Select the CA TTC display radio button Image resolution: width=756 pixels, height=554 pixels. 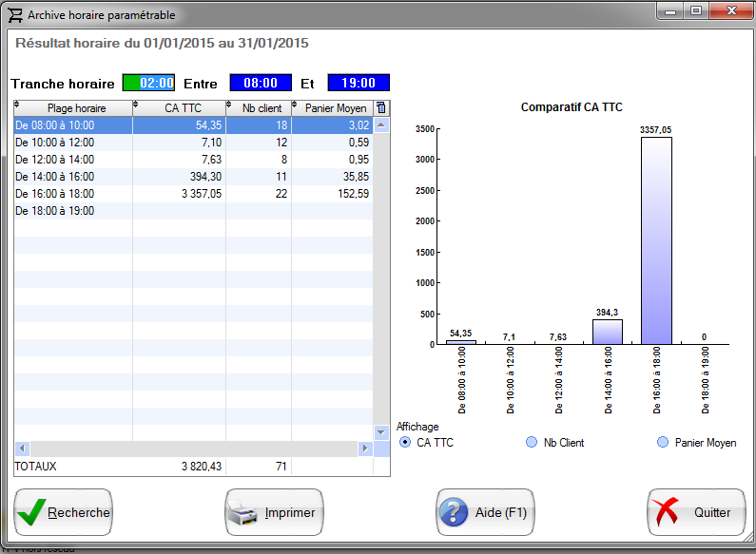[405, 443]
